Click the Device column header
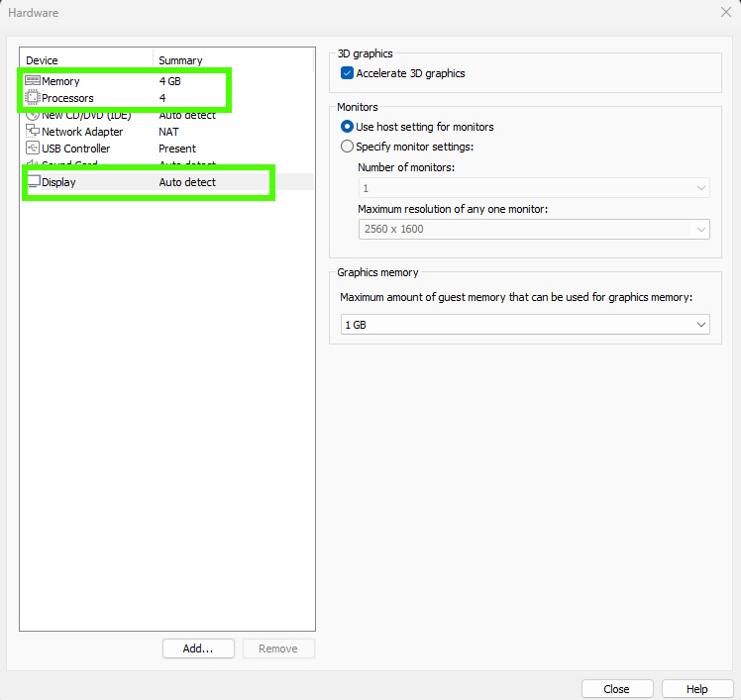 coord(86,60)
